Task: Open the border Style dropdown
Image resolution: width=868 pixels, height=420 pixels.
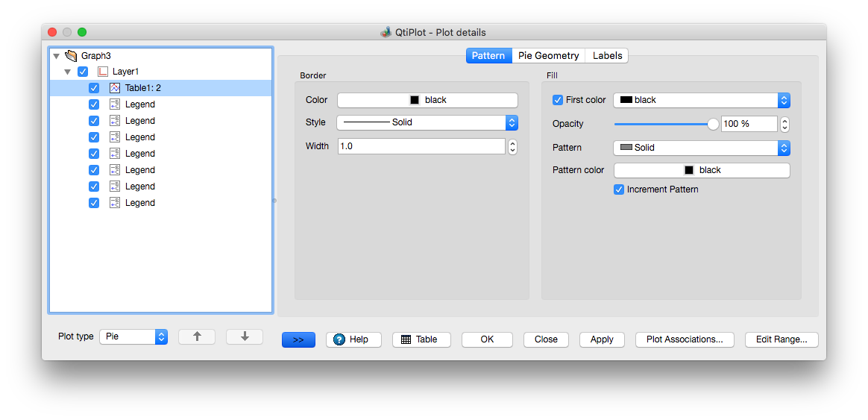Action: point(427,122)
